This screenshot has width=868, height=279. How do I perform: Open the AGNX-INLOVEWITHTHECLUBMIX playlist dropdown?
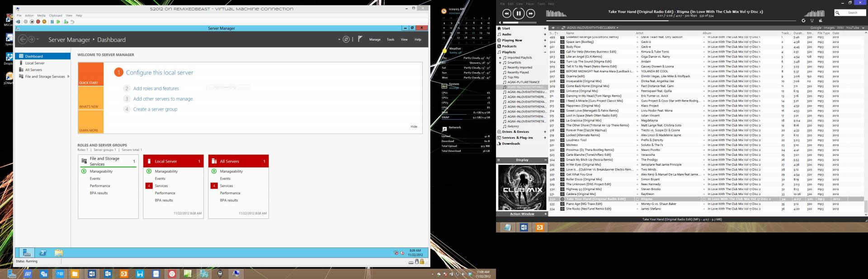pos(617,28)
